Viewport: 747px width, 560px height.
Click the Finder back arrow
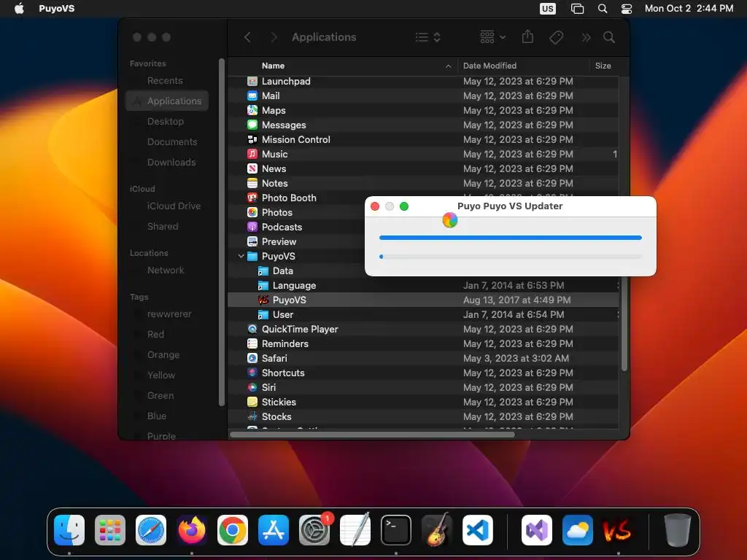pos(247,37)
